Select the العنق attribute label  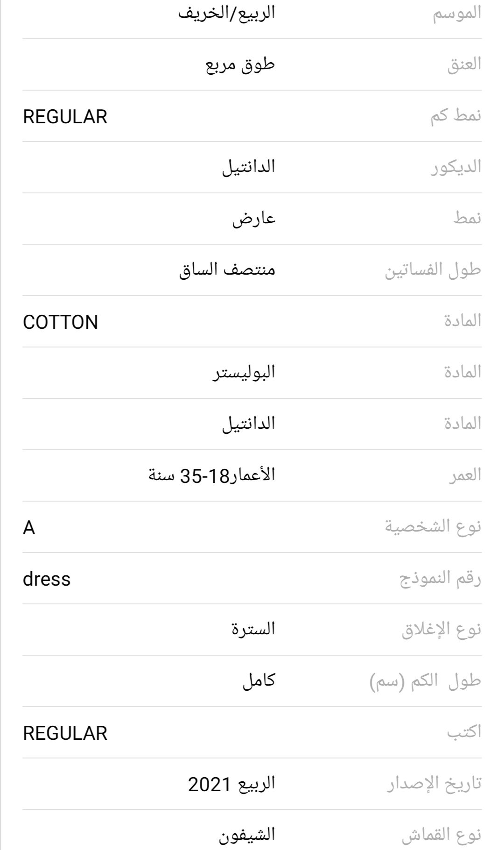[464, 64]
